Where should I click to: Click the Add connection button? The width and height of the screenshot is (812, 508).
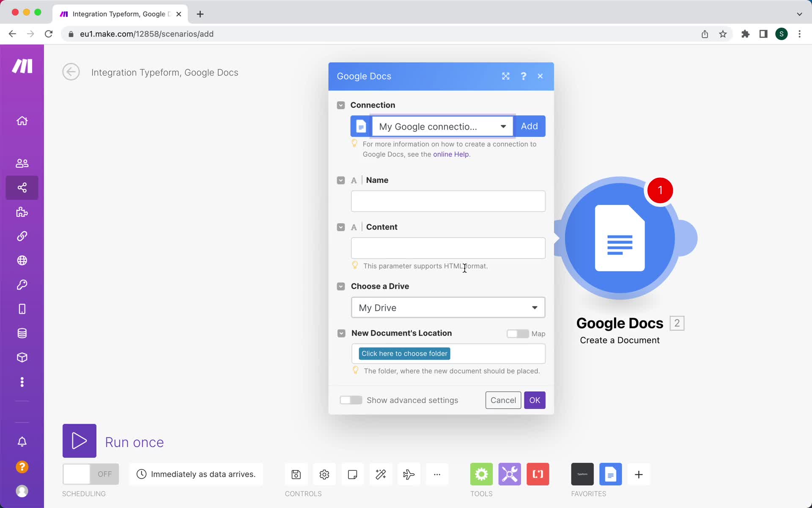529,126
